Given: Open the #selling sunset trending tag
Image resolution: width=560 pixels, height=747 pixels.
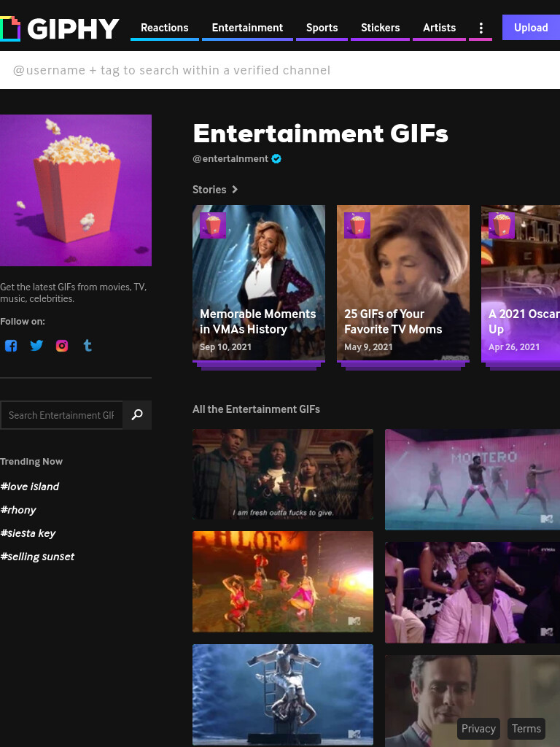Looking at the screenshot, I should pyautogui.click(x=37, y=557).
